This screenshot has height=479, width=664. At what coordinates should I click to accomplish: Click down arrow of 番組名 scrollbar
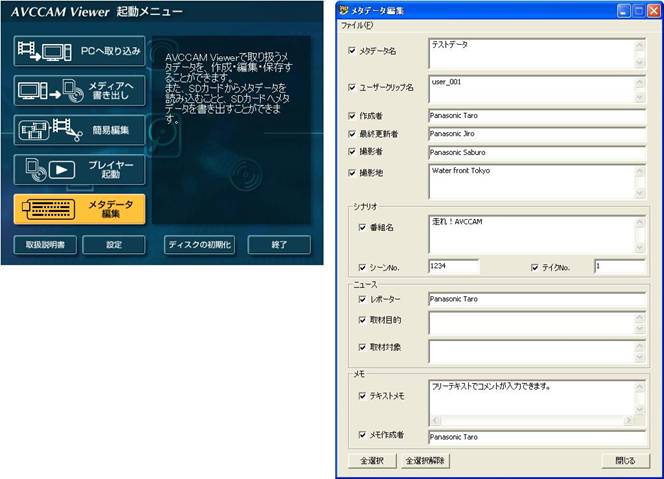639,248
